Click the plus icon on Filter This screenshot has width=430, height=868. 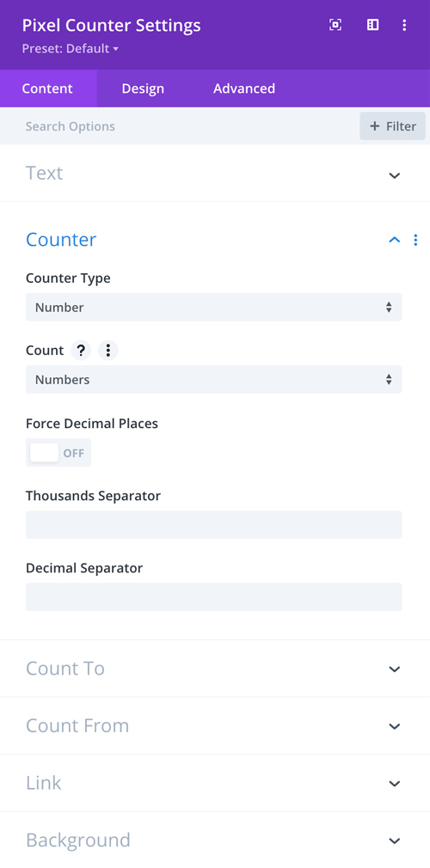click(375, 126)
